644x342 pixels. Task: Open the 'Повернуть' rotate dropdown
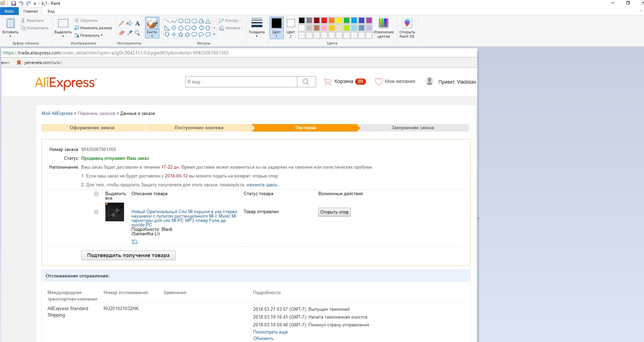(89, 35)
